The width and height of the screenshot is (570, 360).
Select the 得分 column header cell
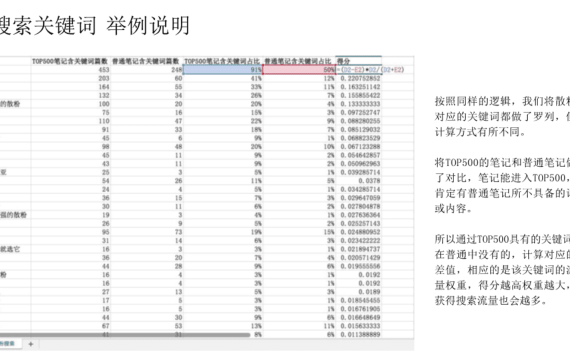(x=358, y=61)
